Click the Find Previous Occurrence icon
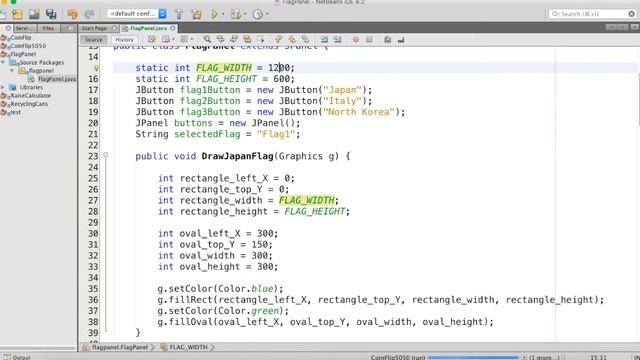Screen dimensions: 640x360 (220, 40)
